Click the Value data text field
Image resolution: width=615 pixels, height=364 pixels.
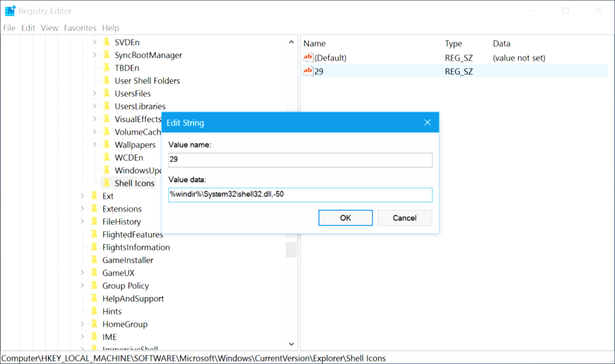(300, 195)
